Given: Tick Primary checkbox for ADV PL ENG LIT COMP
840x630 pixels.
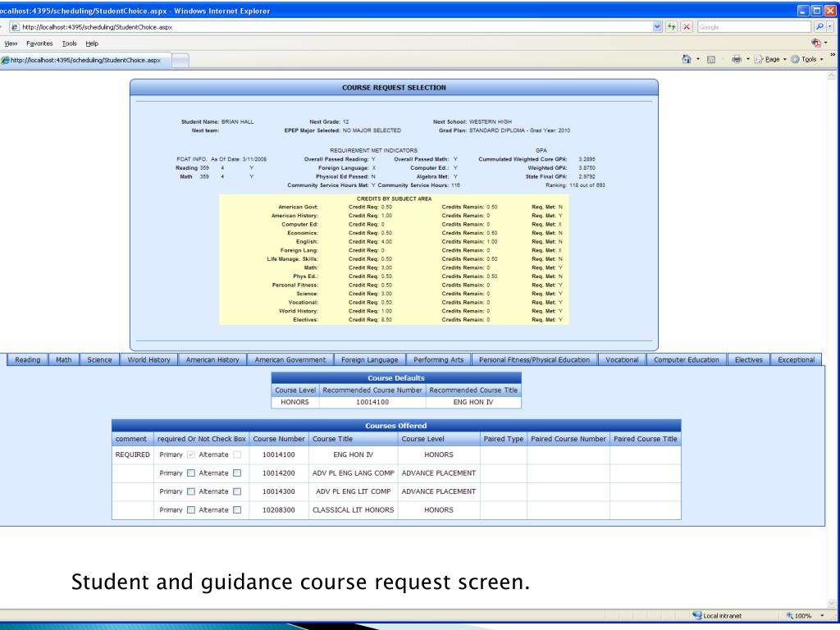Looking at the screenshot, I should pos(190,491).
